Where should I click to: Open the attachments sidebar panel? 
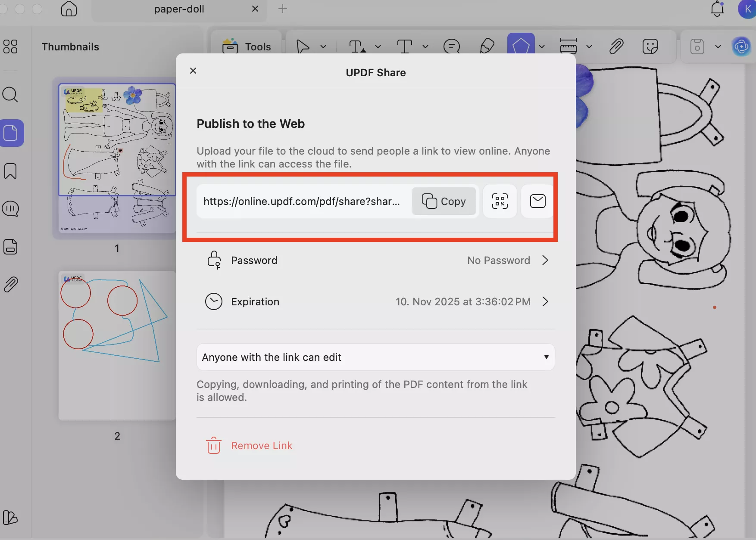[x=10, y=285]
